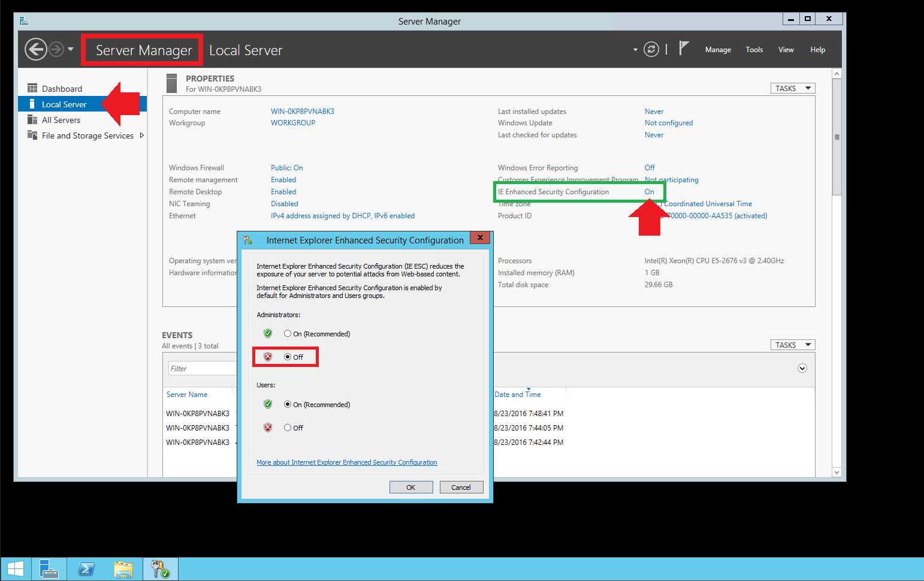Click the All Servers icon
The image size is (924, 581).
click(32, 119)
